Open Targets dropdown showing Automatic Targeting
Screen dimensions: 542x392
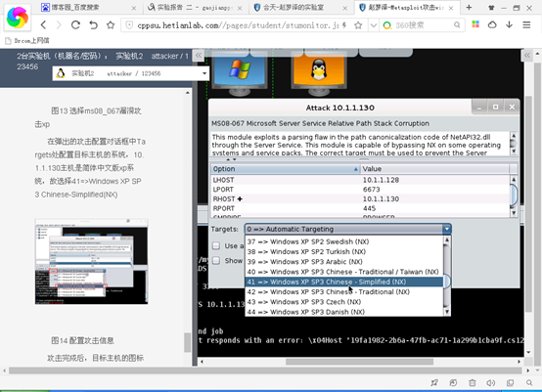[x=347, y=229]
